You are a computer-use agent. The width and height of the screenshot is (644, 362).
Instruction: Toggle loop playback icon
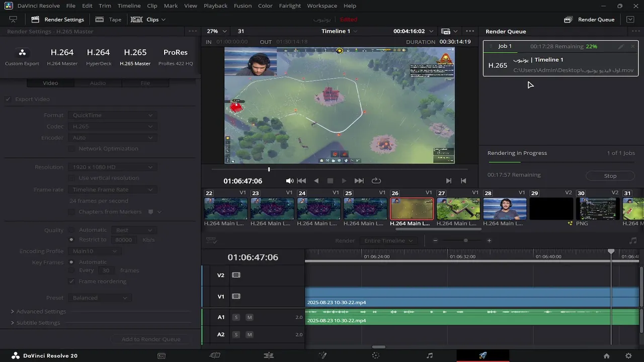376,181
